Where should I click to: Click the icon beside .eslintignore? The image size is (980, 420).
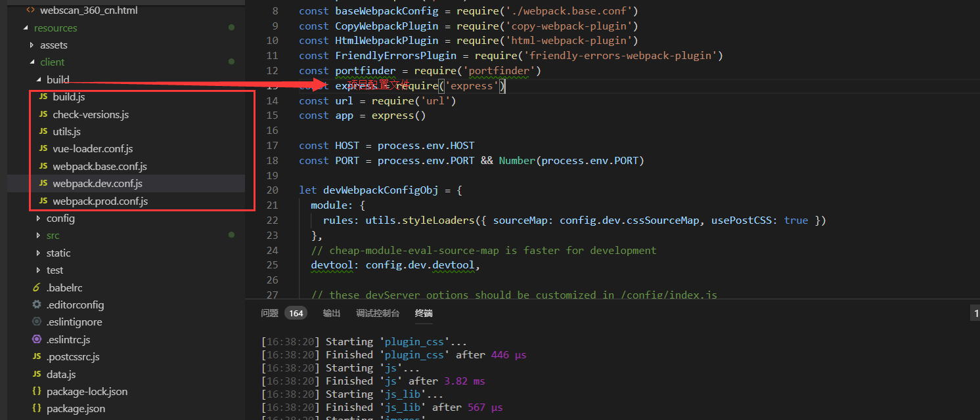[x=37, y=322]
